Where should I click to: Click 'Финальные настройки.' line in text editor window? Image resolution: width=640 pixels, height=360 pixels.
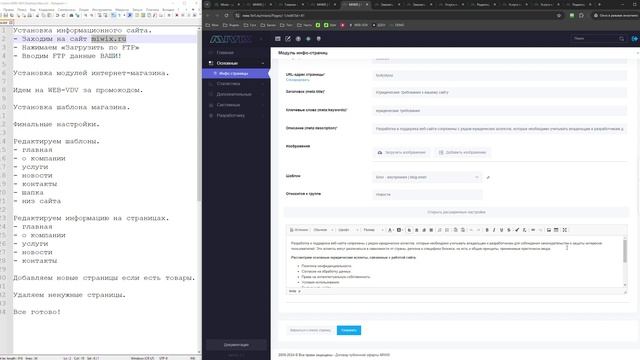56,124
